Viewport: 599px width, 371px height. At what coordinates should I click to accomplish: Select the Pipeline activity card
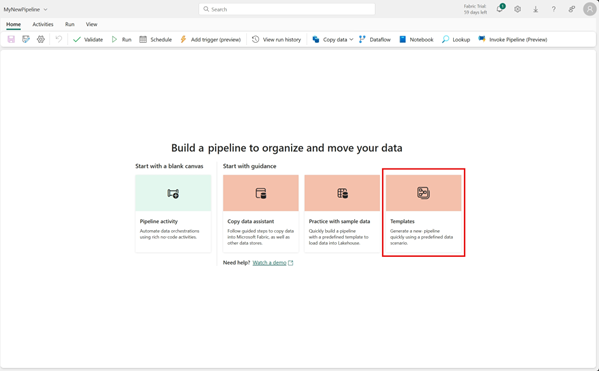pyautogui.click(x=173, y=213)
